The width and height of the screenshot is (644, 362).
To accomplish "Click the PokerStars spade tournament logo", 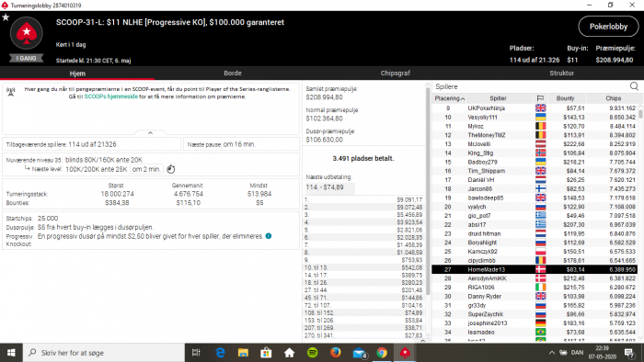I will click(27, 34).
